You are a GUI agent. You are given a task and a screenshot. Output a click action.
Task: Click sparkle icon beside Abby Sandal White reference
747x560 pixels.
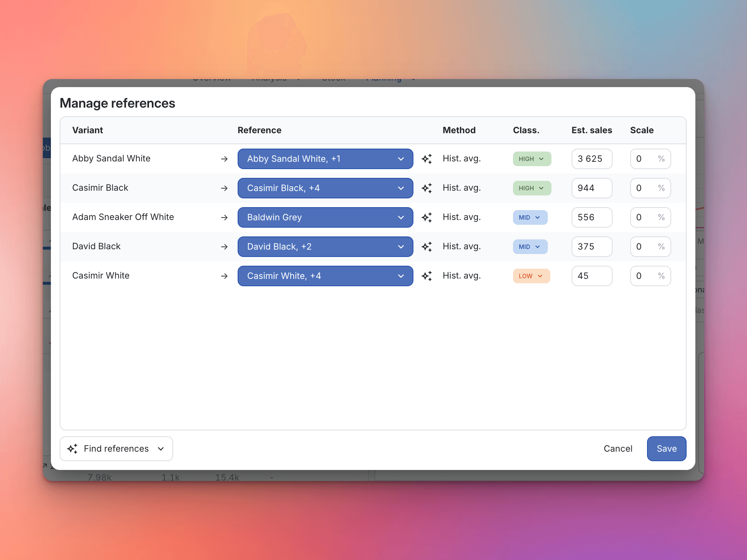427,159
